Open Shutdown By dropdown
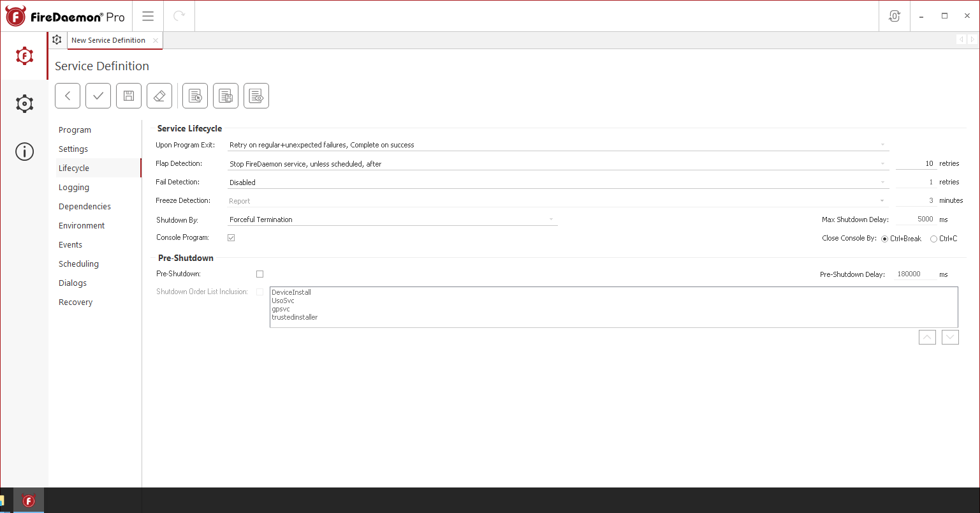This screenshot has height=513, width=980. (x=392, y=219)
